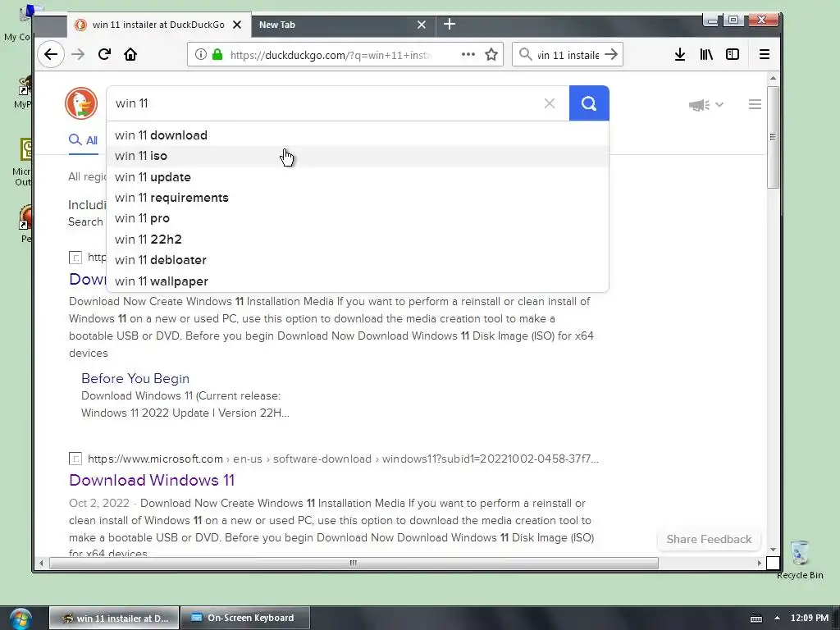This screenshot has height=630, width=840.
Task: Click the microsoft.com software-download URL
Action: tap(343, 459)
